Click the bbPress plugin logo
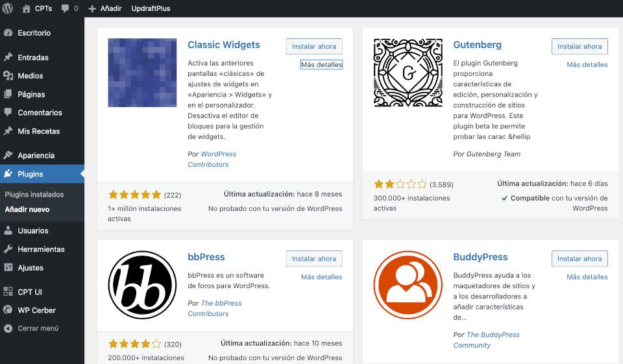 142,285
